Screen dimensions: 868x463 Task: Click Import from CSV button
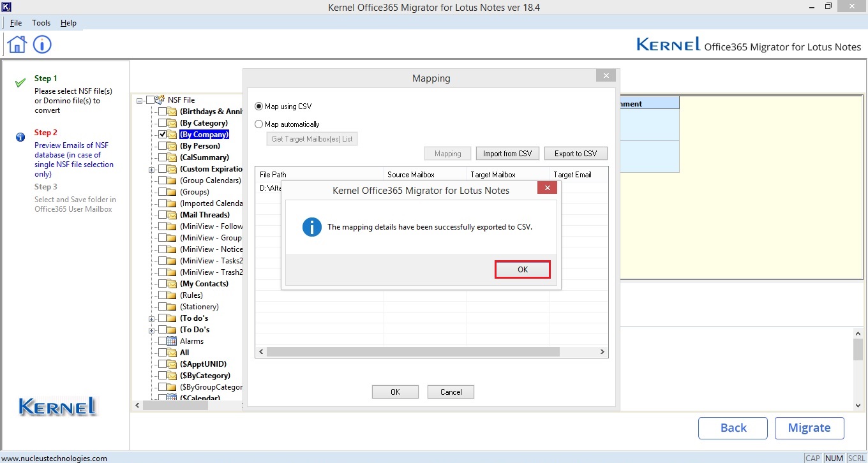coord(507,154)
